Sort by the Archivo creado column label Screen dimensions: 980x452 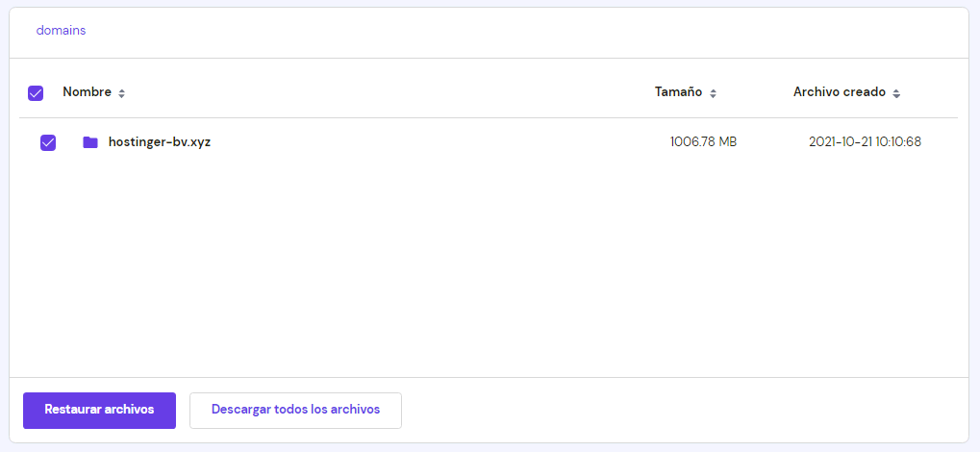839,92
